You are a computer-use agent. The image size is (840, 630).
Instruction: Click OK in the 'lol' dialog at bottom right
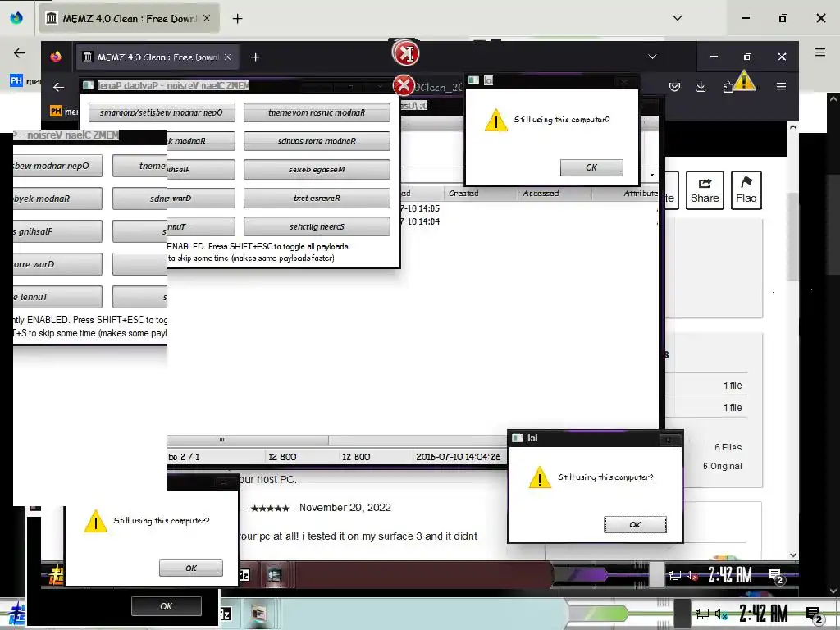(636, 524)
